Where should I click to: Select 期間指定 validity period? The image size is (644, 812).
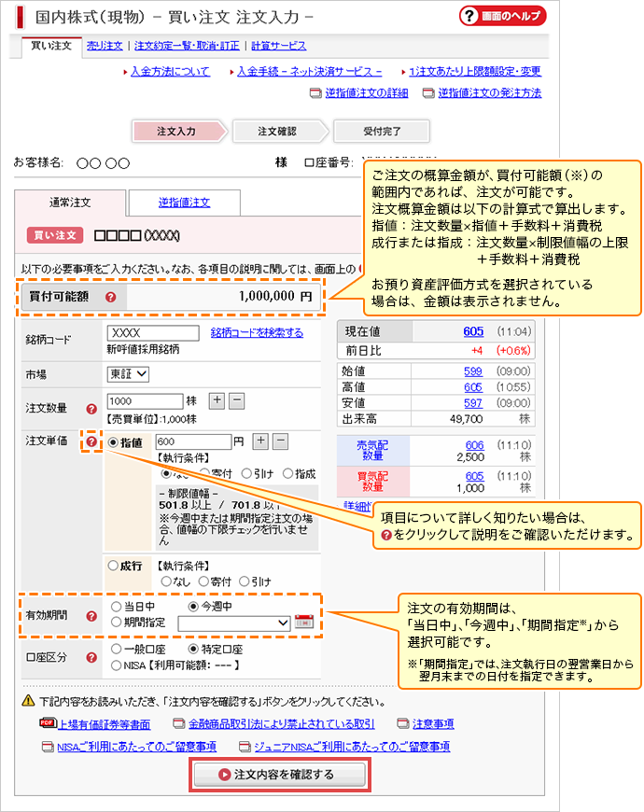pyautogui.click(x=117, y=622)
